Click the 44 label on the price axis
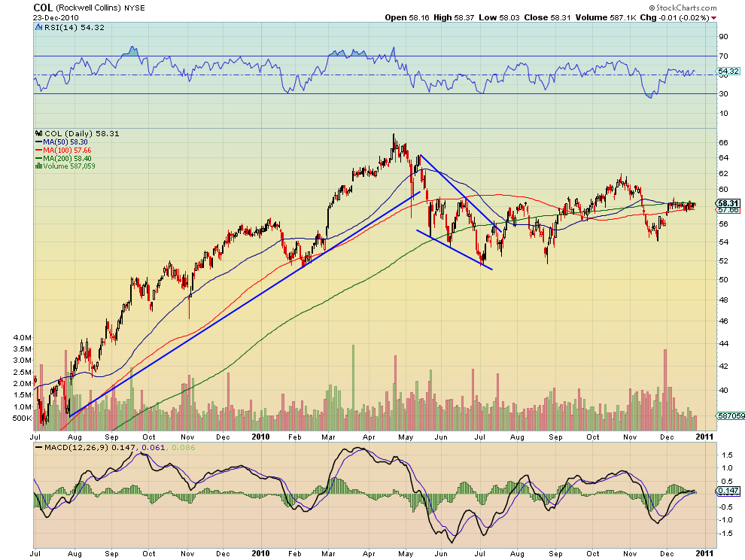This screenshot has width=745, height=560. click(x=723, y=343)
